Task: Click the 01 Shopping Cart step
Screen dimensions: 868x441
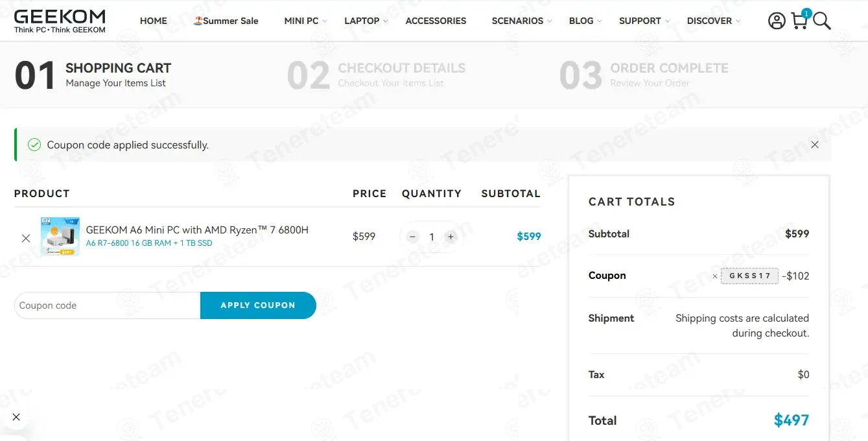Action: [93, 75]
